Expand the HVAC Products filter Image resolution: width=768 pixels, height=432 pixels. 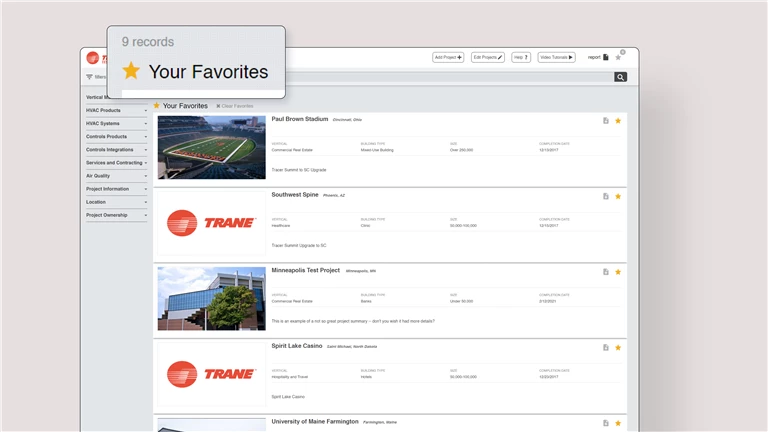click(116, 111)
